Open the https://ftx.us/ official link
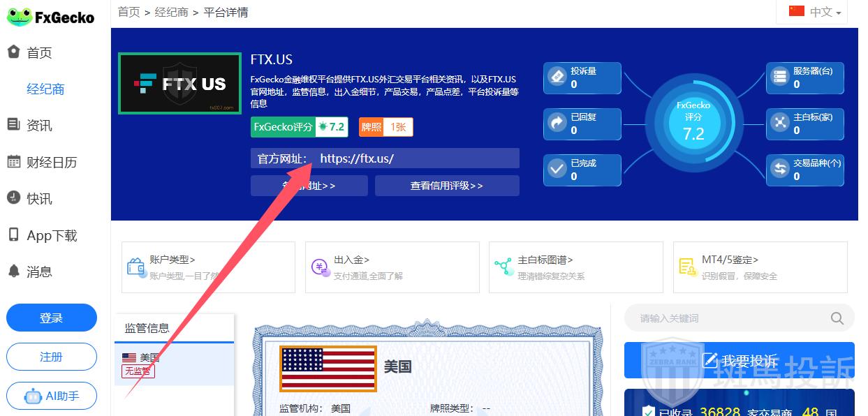 357,158
